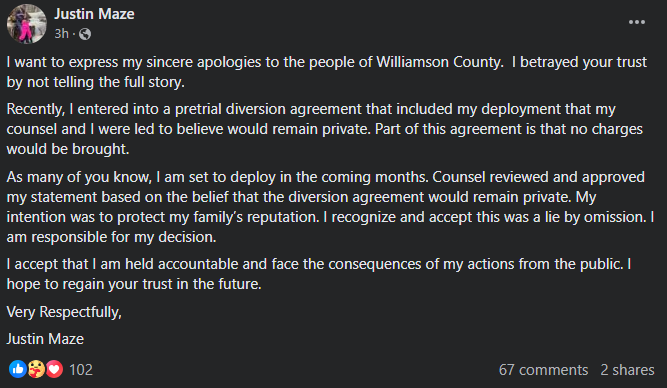Image resolution: width=667 pixels, height=388 pixels.
Task: Click the Justin Maze signature at post bottom
Action: coord(45,339)
